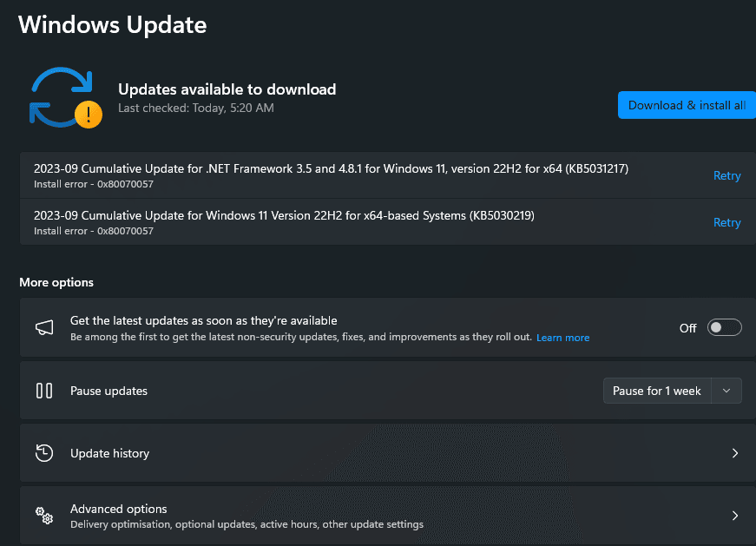Click 'Get the latest updates as soon' title

tap(204, 321)
